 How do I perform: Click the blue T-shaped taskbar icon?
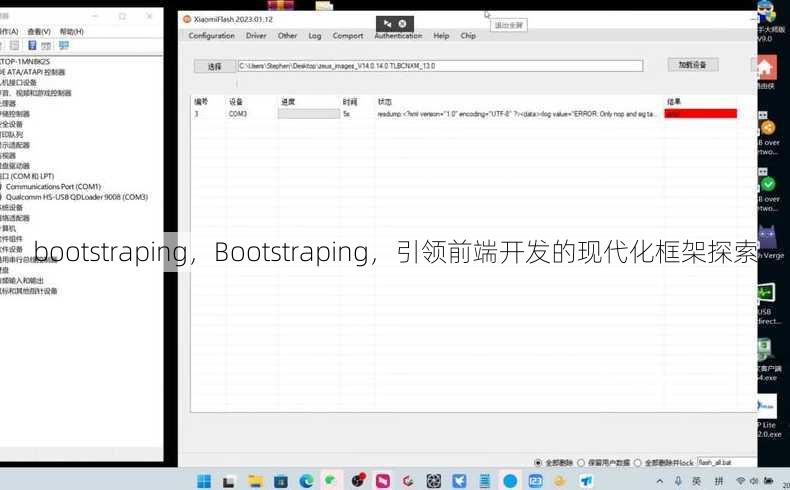586,481
